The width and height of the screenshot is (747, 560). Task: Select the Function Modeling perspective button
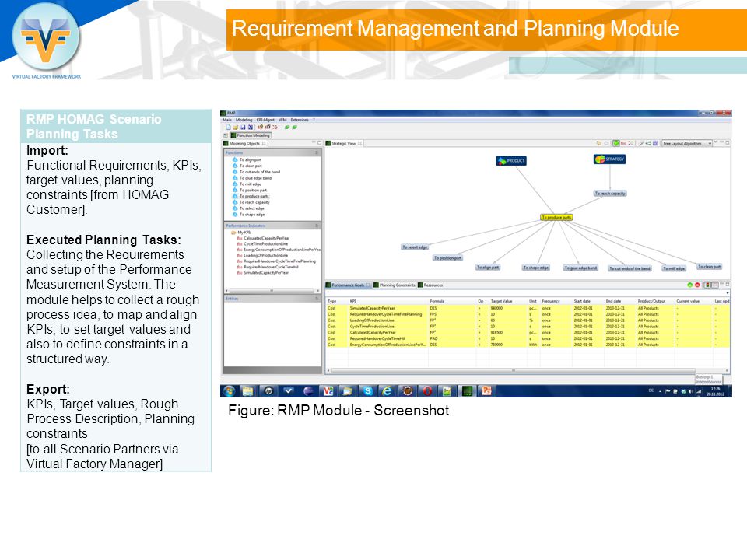click(251, 135)
